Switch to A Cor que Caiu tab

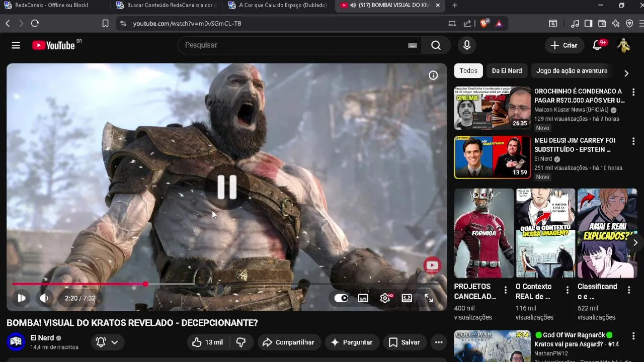coord(279,6)
